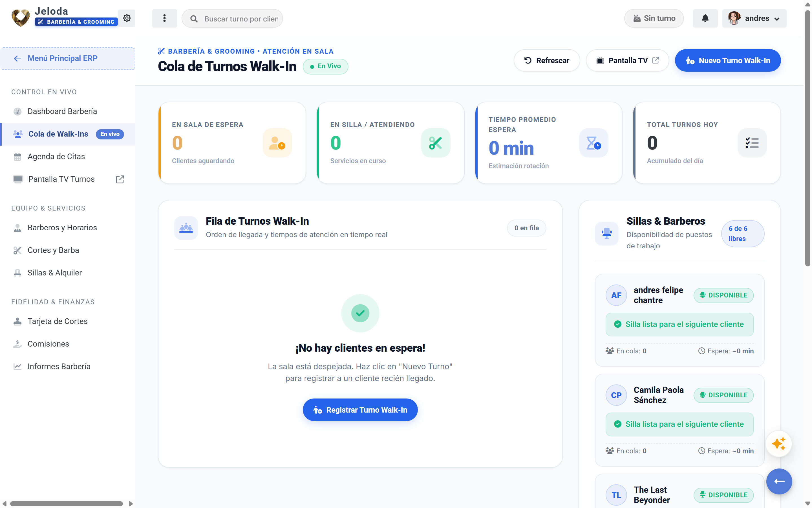Open Agenda de Citas
Screen dimensions: 812x508
(x=68, y=157)
